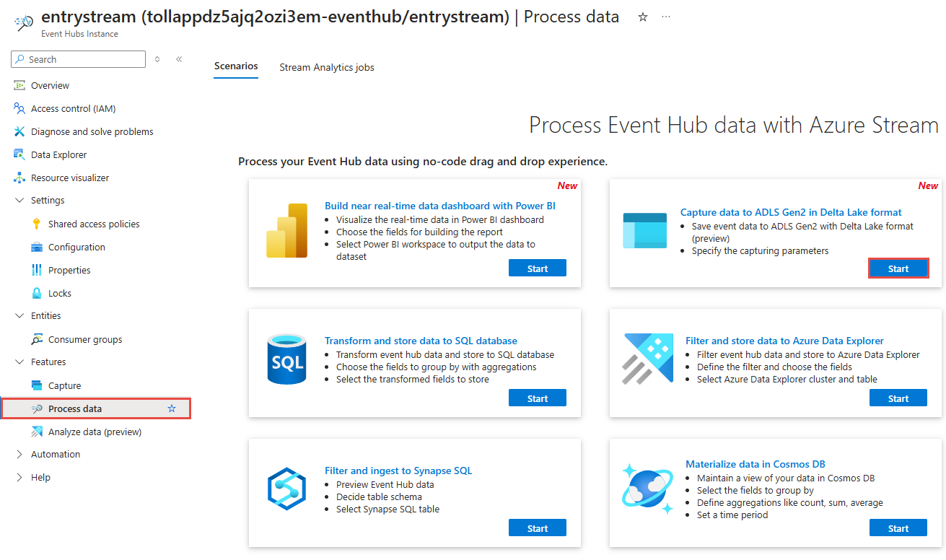Collapse the Settings section chevron
Viewport: 946px width, 560px height.
[19, 200]
